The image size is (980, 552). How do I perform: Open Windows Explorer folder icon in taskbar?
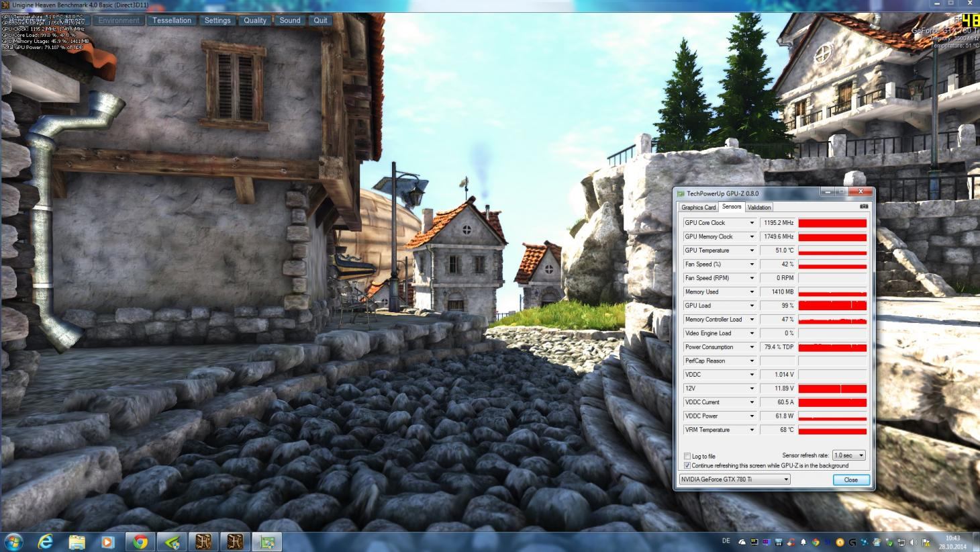(x=77, y=541)
